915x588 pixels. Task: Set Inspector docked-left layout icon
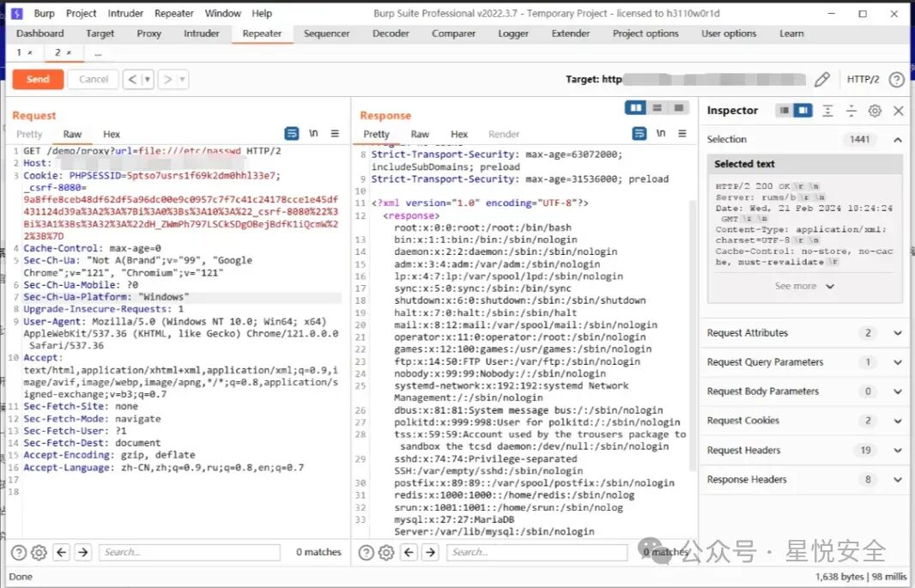coord(785,110)
